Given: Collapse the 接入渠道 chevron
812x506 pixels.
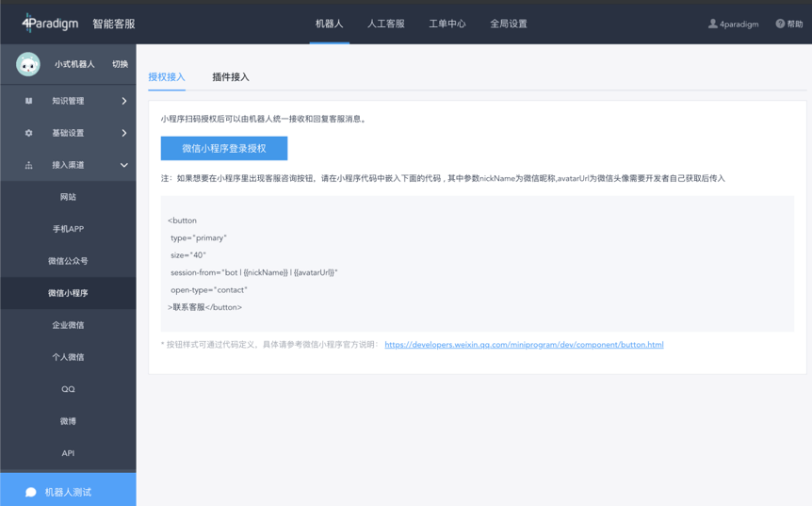Looking at the screenshot, I should 124,165.
